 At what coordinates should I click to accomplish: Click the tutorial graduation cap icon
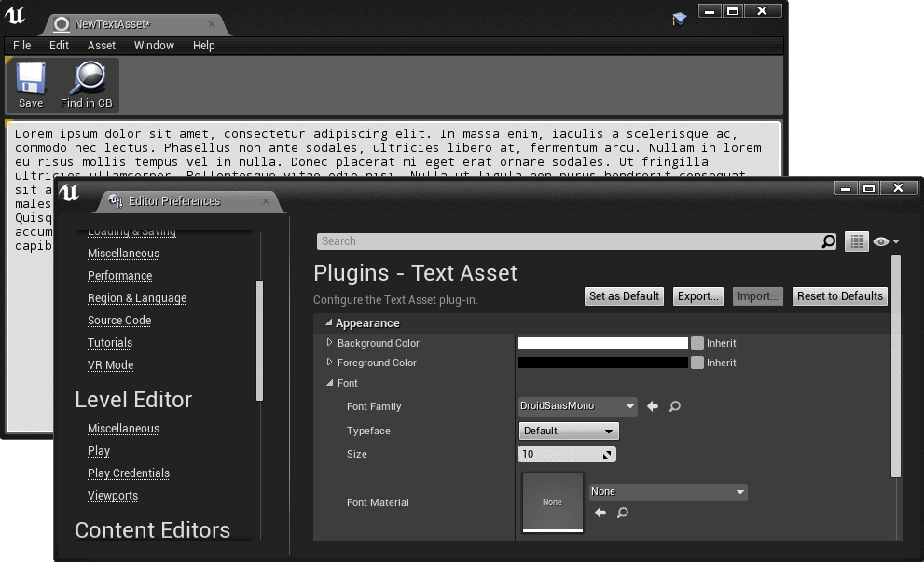[679, 19]
